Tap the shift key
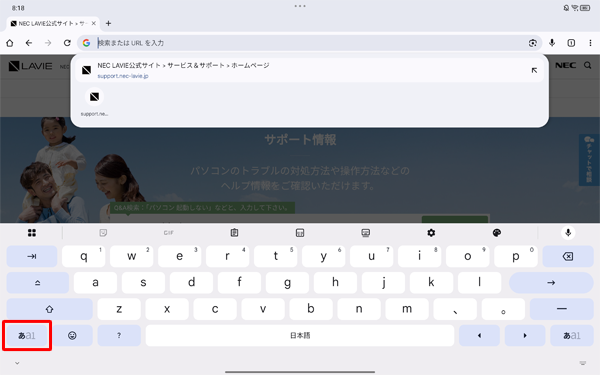 tap(49, 309)
